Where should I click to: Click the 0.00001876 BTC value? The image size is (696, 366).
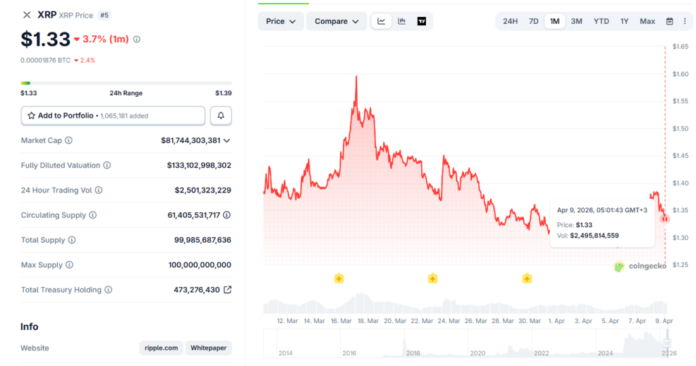click(x=45, y=60)
